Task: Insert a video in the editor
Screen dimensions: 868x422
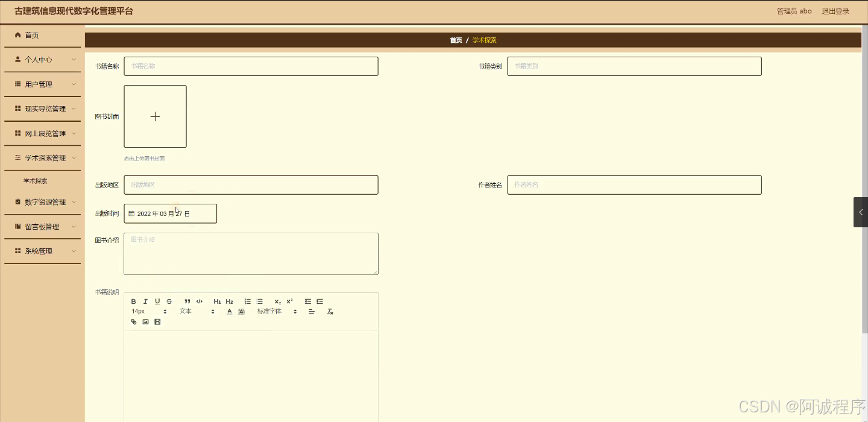Action: (157, 322)
